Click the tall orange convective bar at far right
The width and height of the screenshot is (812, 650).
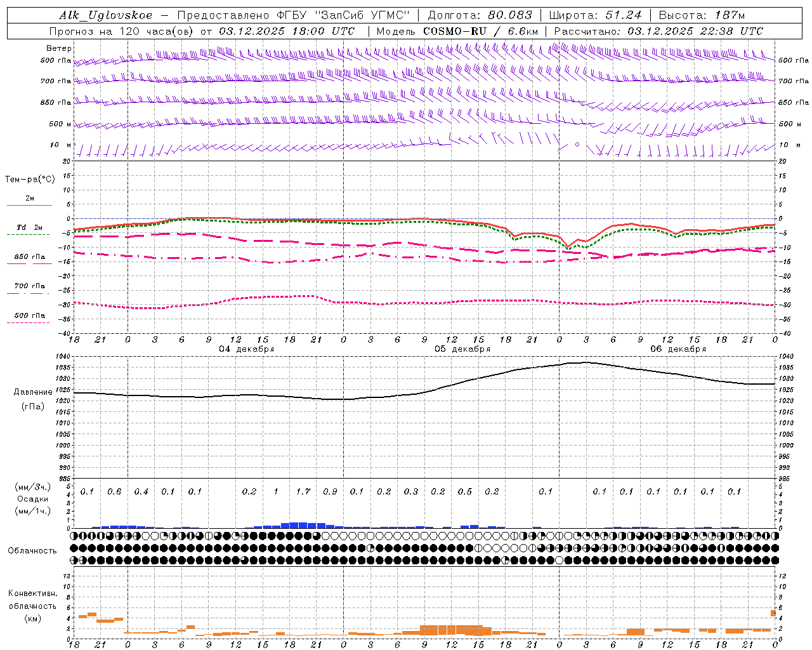click(x=773, y=613)
